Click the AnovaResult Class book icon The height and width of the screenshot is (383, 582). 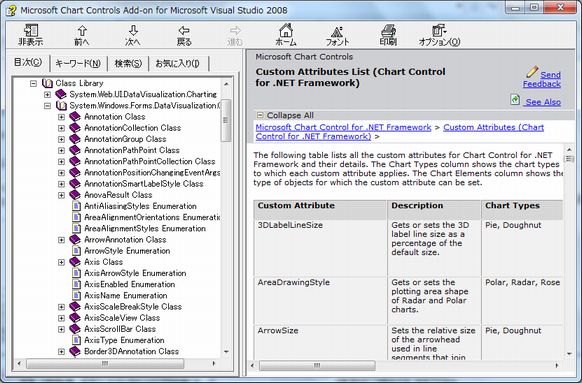pyautogui.click(x=75, y=195)
